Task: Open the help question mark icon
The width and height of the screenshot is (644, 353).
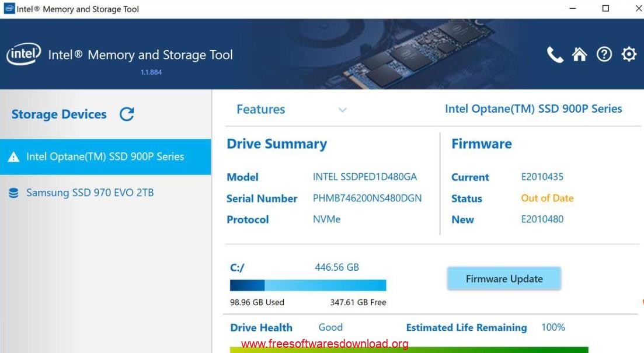Action: 604,54
